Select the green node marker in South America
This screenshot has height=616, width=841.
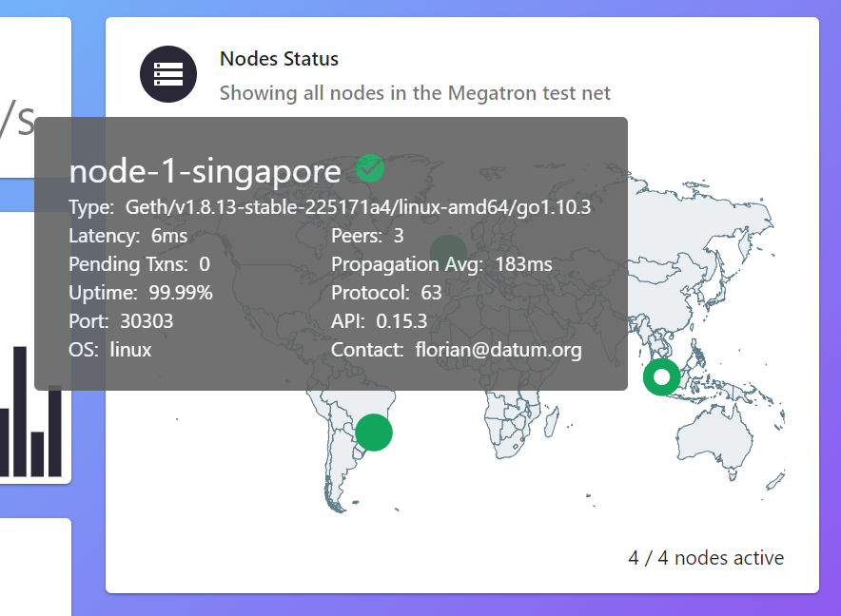click(374, 433)
